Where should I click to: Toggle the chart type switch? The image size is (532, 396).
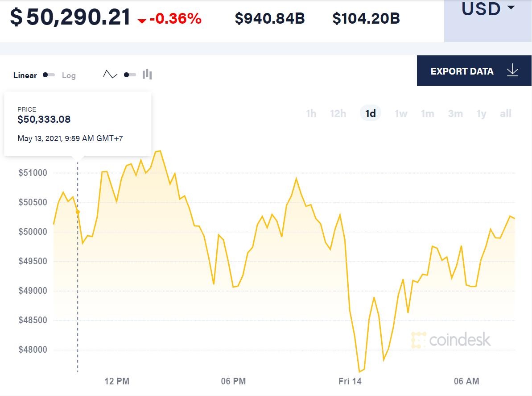tap(130, 75)
